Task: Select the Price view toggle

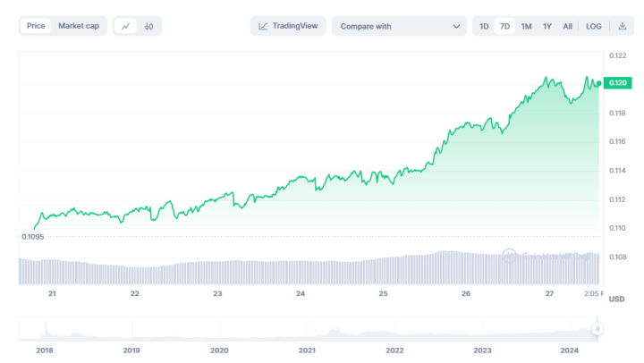Action: pos(36,26)
